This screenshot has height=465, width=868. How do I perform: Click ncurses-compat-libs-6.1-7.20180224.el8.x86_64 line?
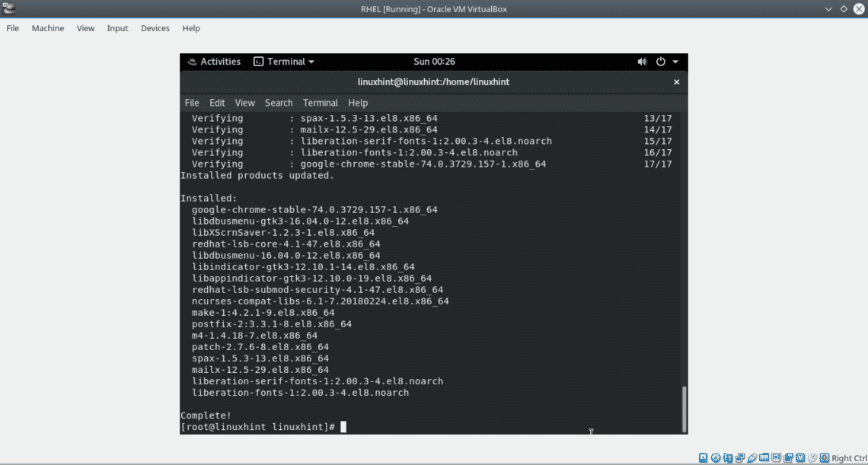(x=321, y=301)
